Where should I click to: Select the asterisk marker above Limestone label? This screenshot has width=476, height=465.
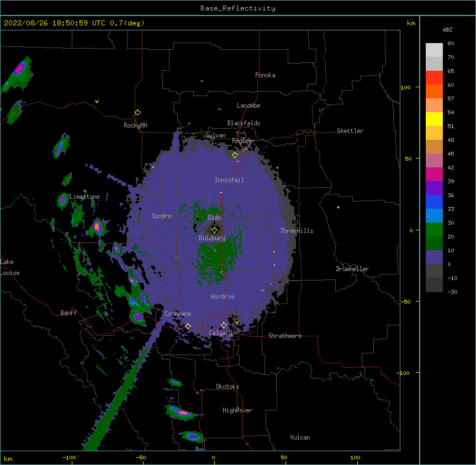coord(84,191)
